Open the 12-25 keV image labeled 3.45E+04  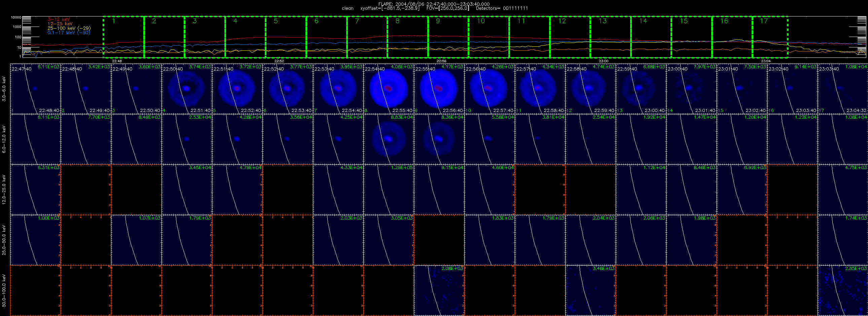(187, 190)
